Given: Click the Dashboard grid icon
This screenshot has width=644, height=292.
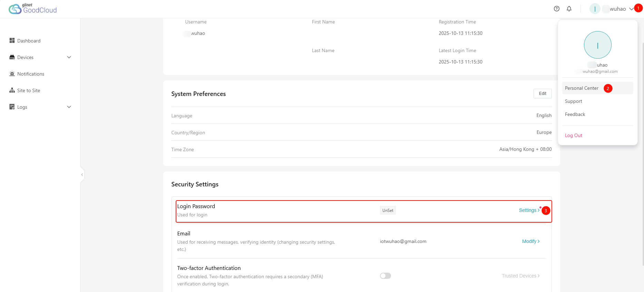Looking at the screenshot, I should point(12,41).
